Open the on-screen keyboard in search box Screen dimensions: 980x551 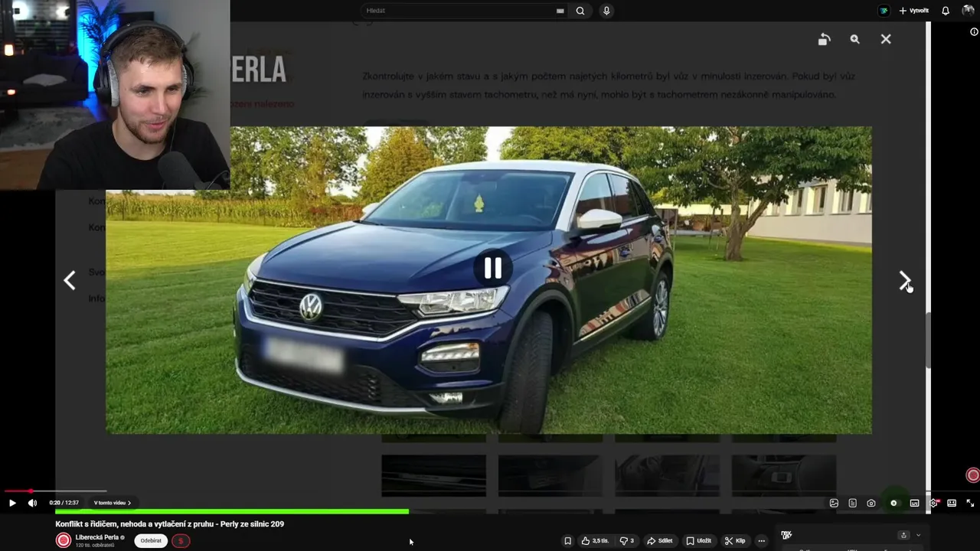(x=560, y=11)
